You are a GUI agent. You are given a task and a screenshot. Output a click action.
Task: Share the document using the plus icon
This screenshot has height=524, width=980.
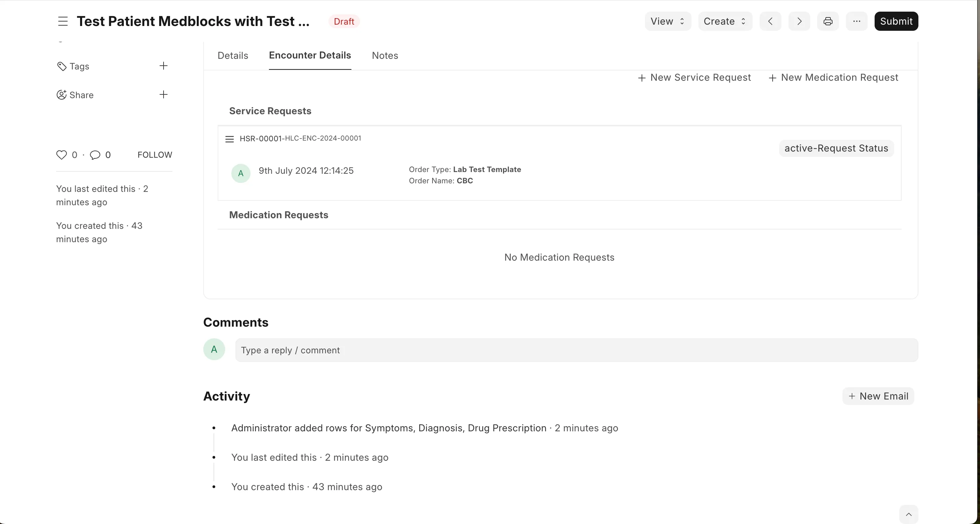[x=164, y=95]
